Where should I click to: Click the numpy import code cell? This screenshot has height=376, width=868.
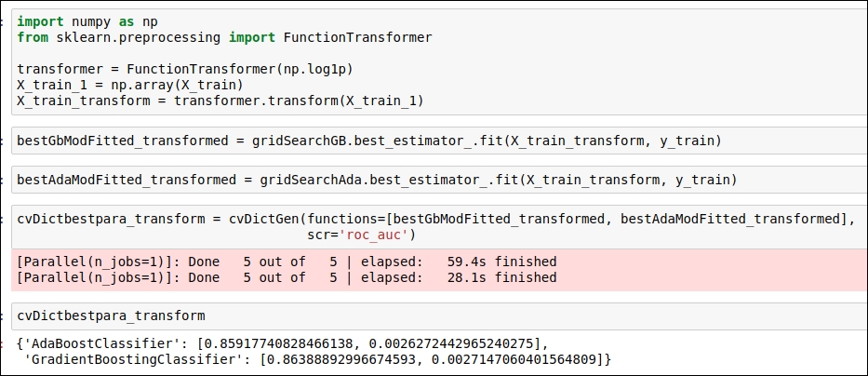pyautogui.click(x=439, y=62)
